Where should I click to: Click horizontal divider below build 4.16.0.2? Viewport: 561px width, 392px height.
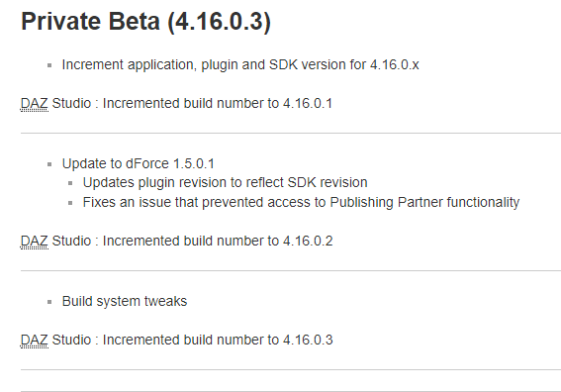pos(291,271)
